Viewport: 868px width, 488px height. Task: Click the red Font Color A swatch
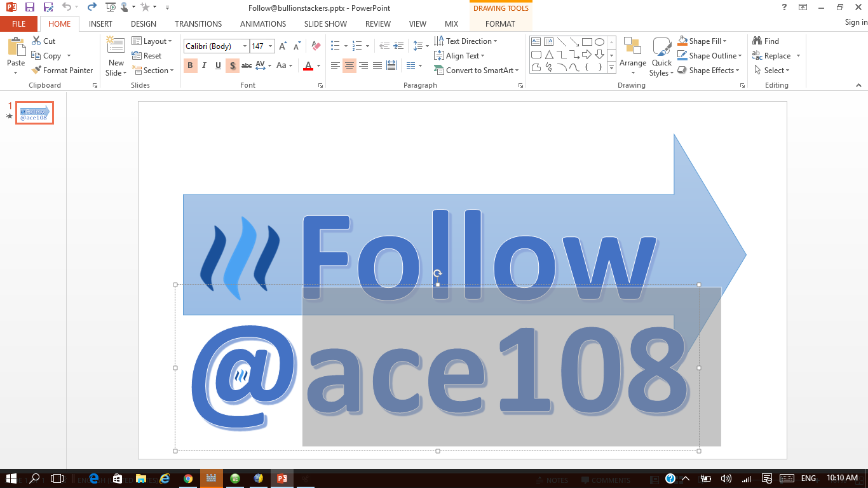[x=309, y=65]
